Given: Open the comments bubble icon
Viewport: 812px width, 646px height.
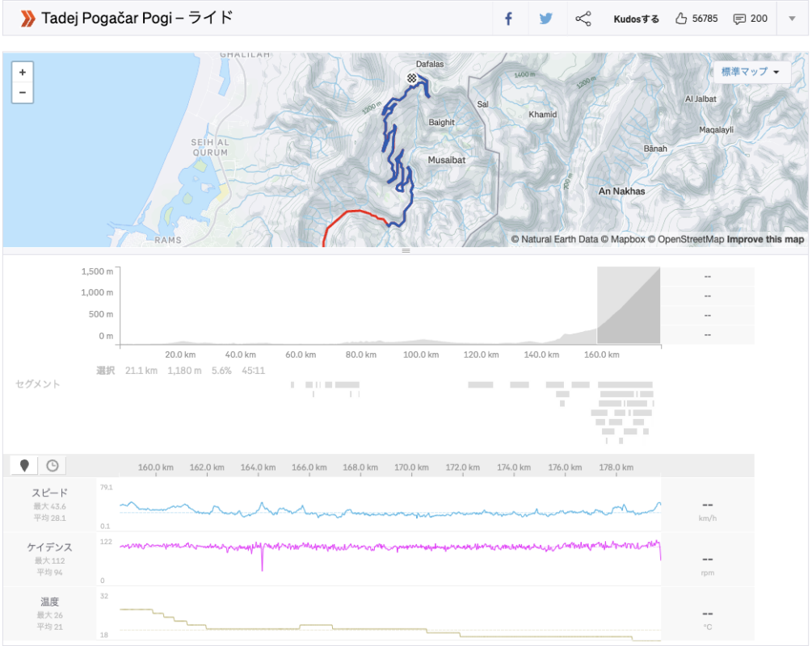Looking at the screenshot, I should 750,19.
